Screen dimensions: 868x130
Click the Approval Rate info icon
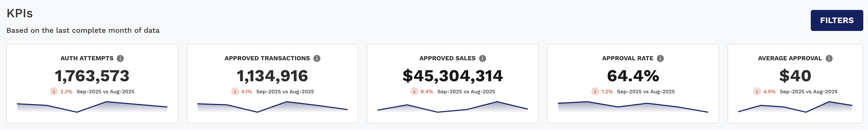[660, 58]
